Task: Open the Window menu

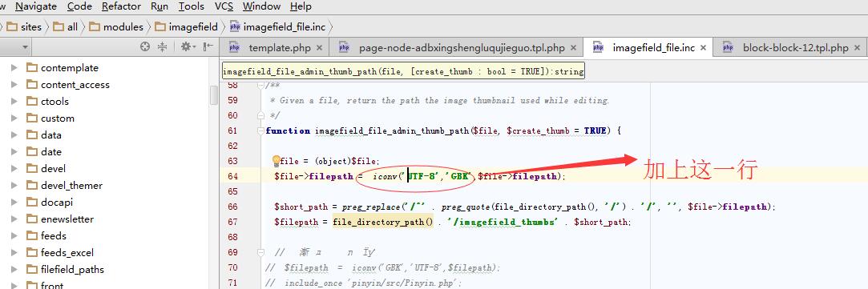Action: 261,6
